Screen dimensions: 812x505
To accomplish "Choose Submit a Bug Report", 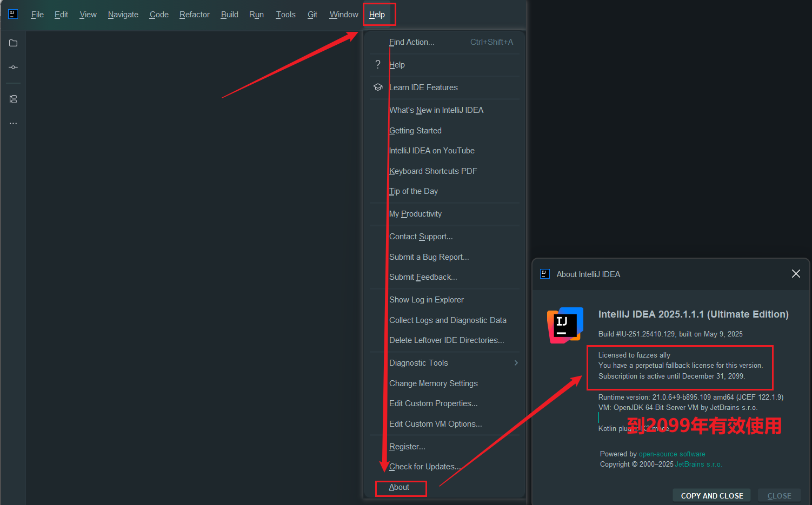I will (444, 257).
